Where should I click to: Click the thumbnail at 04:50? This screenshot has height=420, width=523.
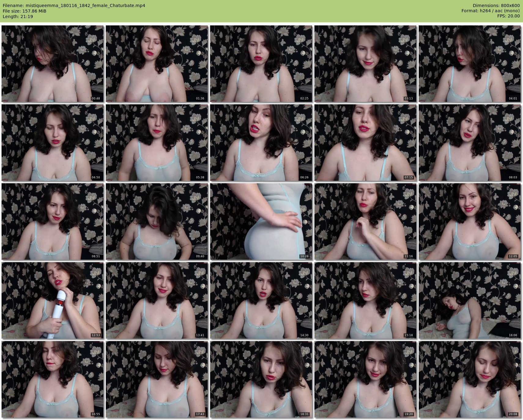(53, 143)
